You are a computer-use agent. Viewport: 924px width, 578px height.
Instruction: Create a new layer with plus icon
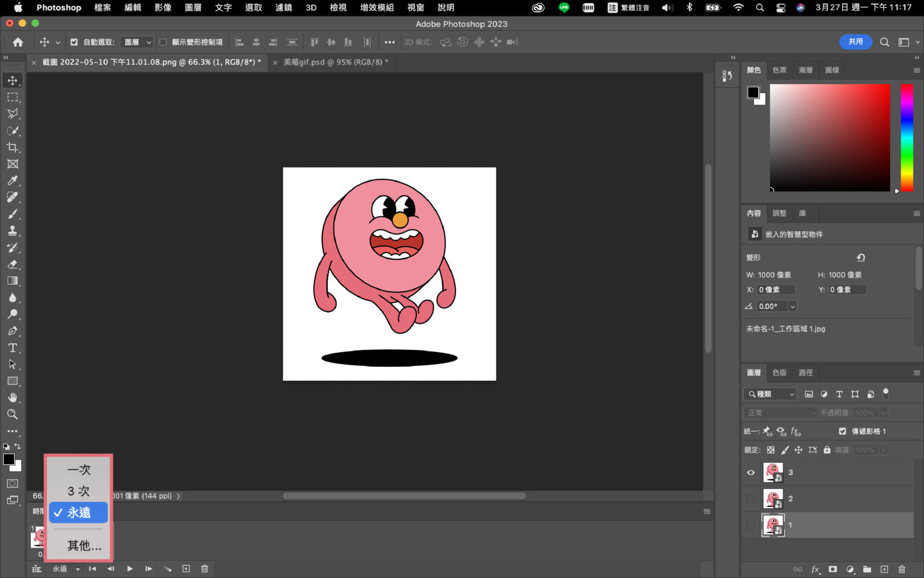coord(884,569)
